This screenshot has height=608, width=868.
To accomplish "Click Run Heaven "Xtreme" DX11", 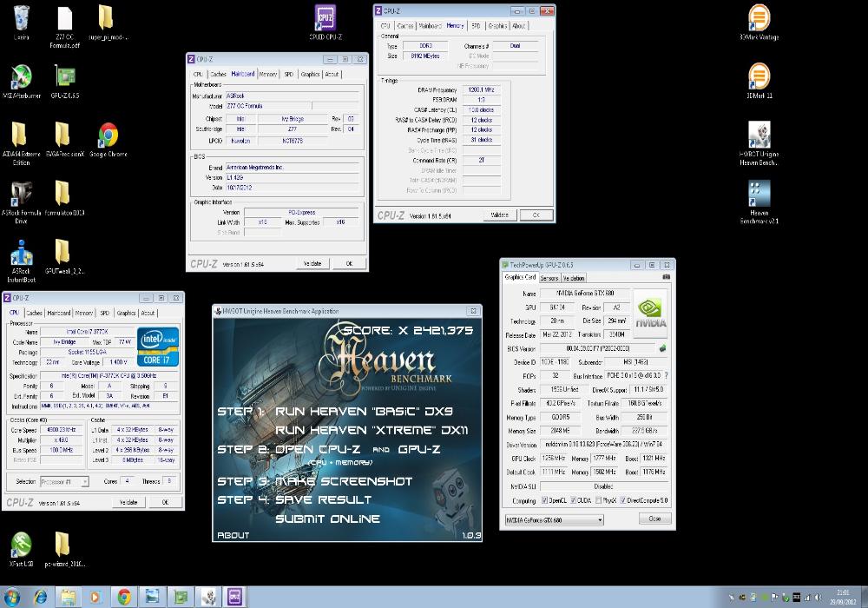I will coord(372,430).
